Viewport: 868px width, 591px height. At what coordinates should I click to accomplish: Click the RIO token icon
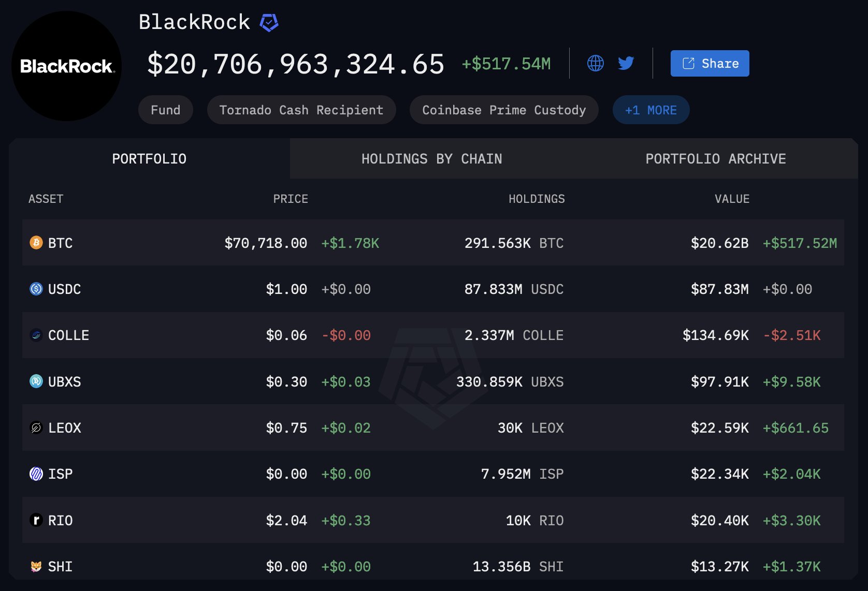[36, 520]
